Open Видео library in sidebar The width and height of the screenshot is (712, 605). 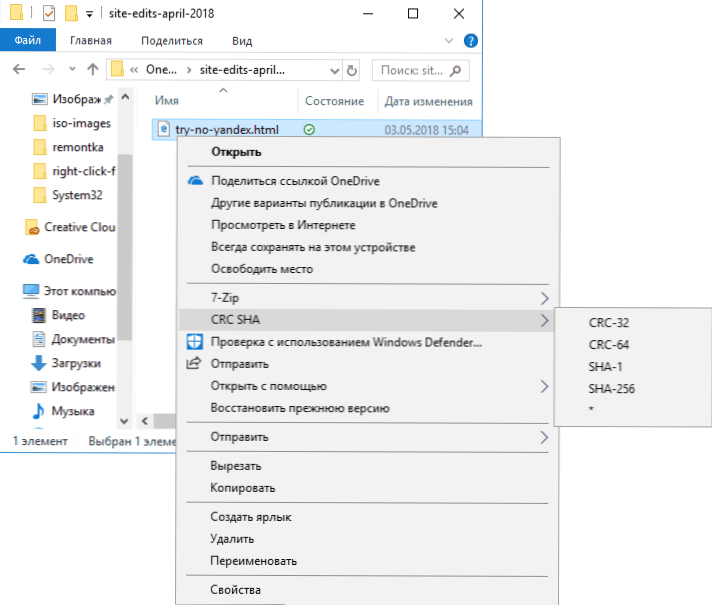pos(58,315)
